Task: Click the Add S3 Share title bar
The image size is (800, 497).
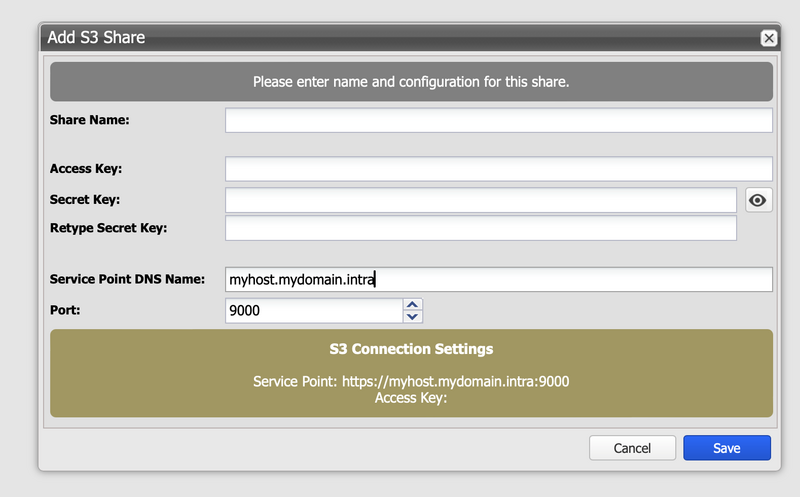Action: click(400, 38)
